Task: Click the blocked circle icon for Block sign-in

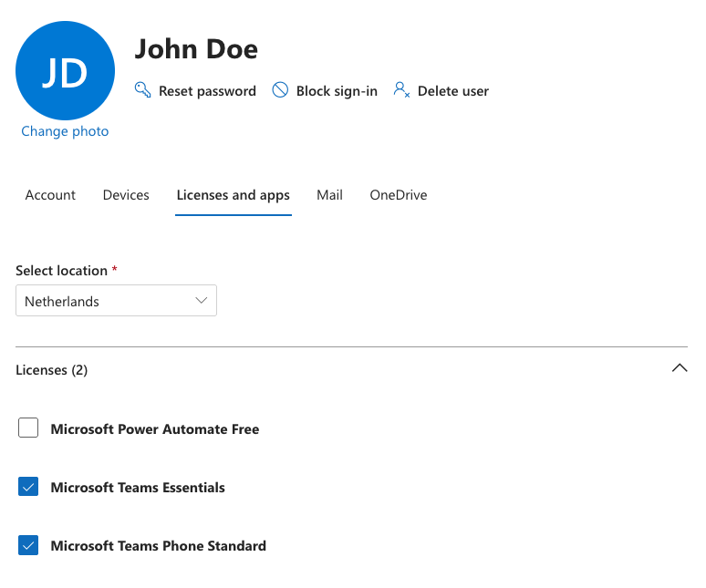Action: pyautogui.click(x=280, y=90)
